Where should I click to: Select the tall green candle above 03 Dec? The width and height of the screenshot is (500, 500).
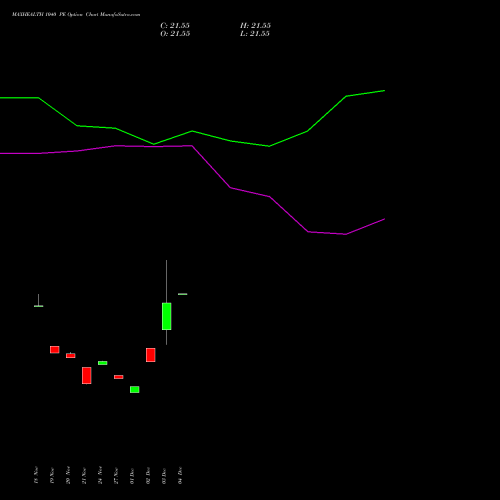pos(167,316)
